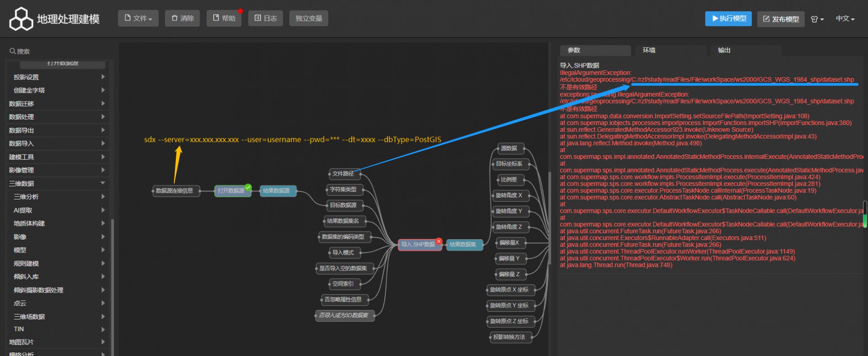The image size is (868, 356).
Task: Click the 执行模型 run button
Action: 728,19
